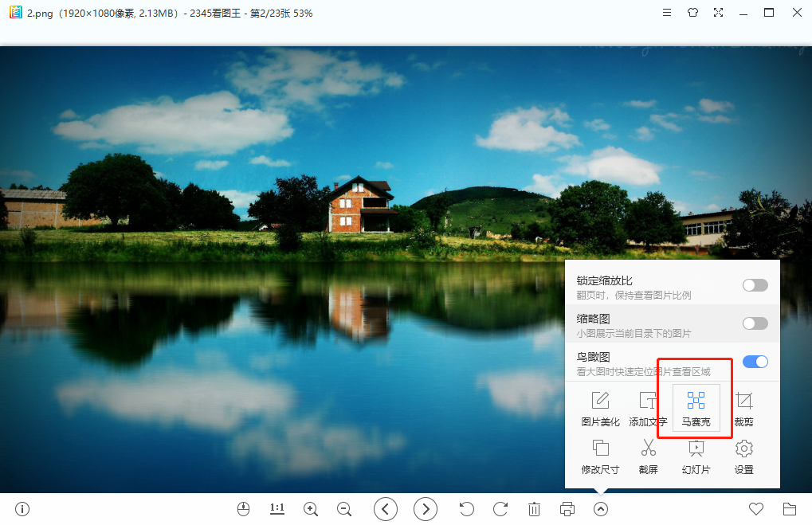Viewport: 812px width, 525px height.
Task: Open the 图片美化 image beautify tool
Action: click(x=599, y=406)
